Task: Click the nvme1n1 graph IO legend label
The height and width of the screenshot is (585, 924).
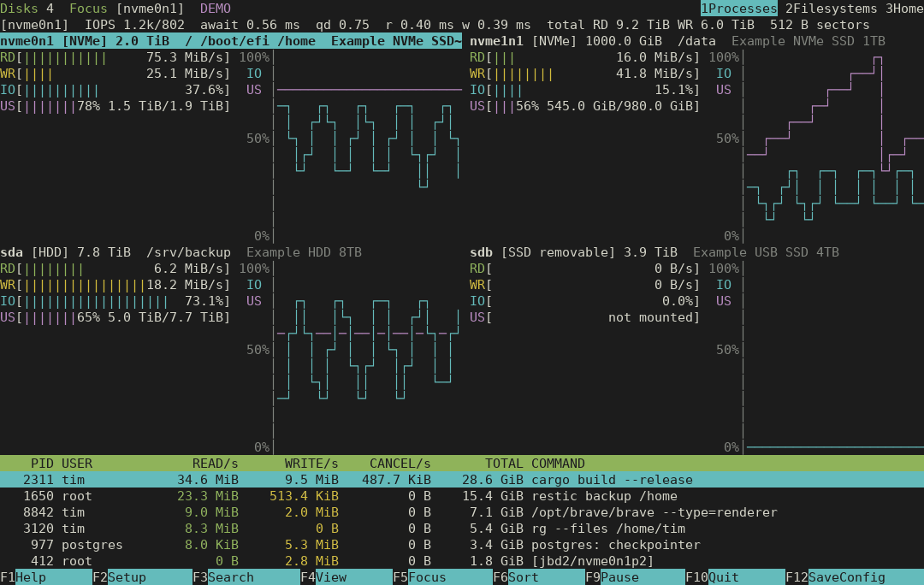Action: (724, 74)
